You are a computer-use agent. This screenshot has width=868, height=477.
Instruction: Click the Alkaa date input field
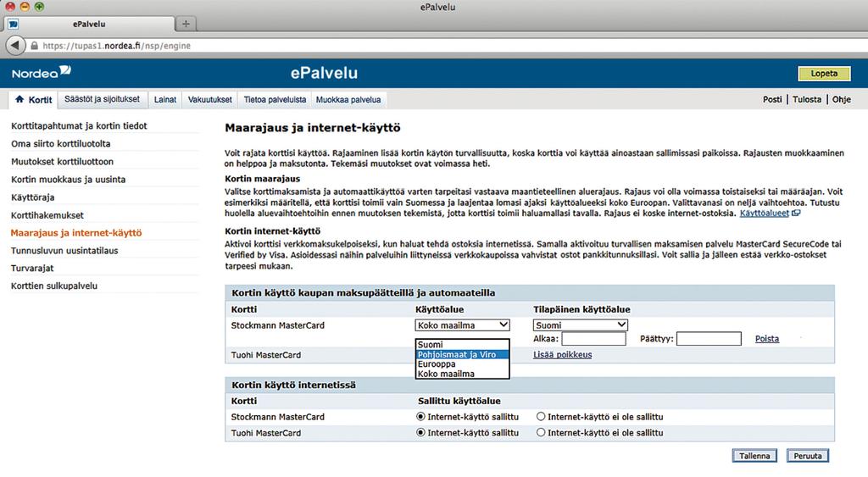[594, 339]
